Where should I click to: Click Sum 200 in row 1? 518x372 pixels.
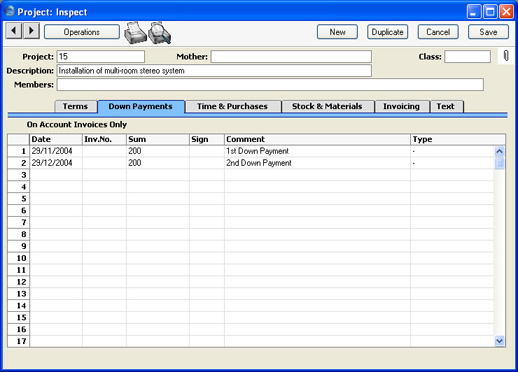[x=135, y=151]
